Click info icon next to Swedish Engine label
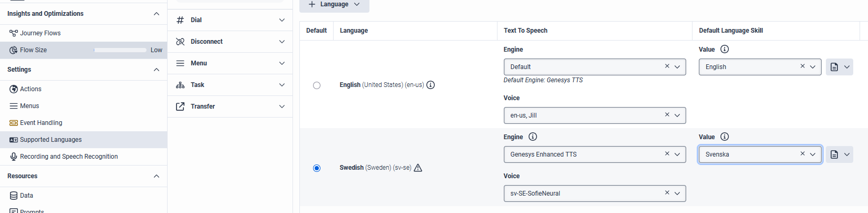This screenshot has width=868, height=213. [x=533, y=137]
